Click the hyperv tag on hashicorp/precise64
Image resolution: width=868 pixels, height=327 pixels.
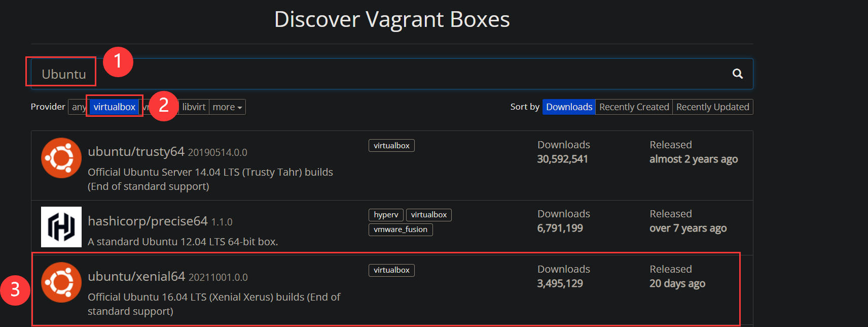tap(386, 215)
